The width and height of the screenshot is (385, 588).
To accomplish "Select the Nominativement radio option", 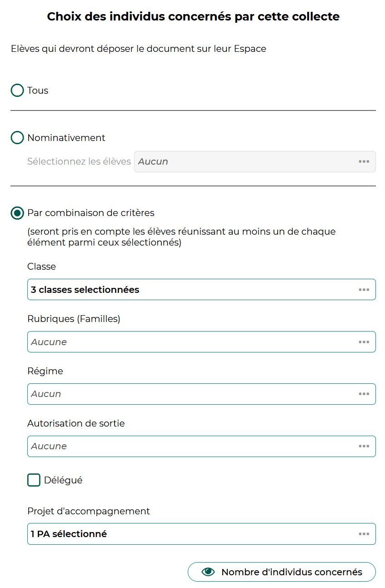I will click(17, 138).
